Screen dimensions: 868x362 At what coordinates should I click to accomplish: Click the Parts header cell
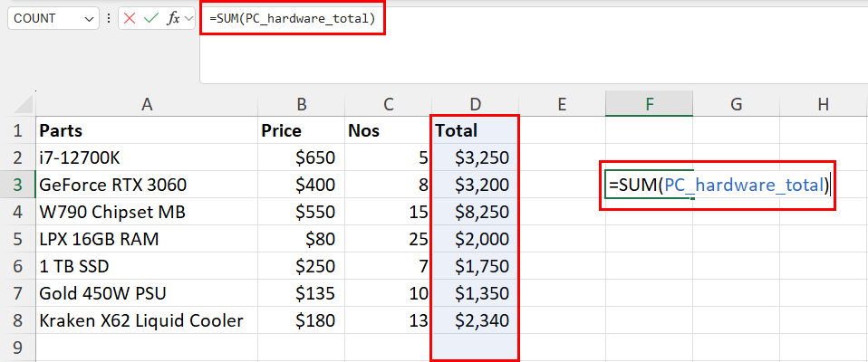point(147,130)
